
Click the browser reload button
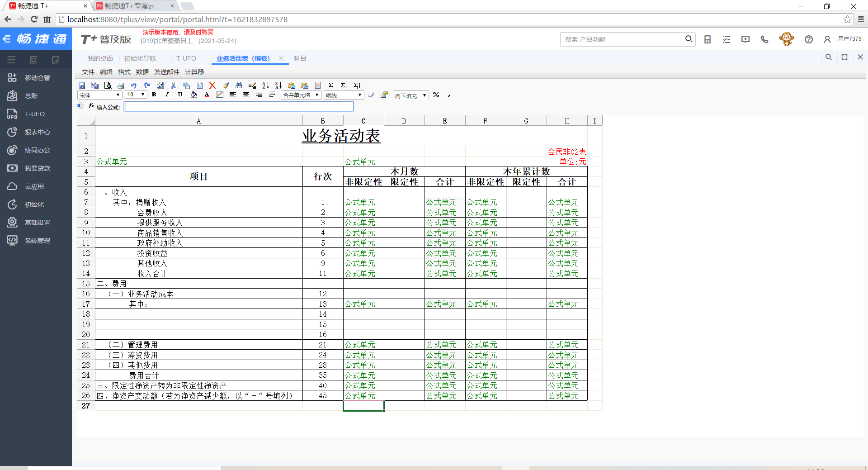pyautogui.click(x=34, y=19)
